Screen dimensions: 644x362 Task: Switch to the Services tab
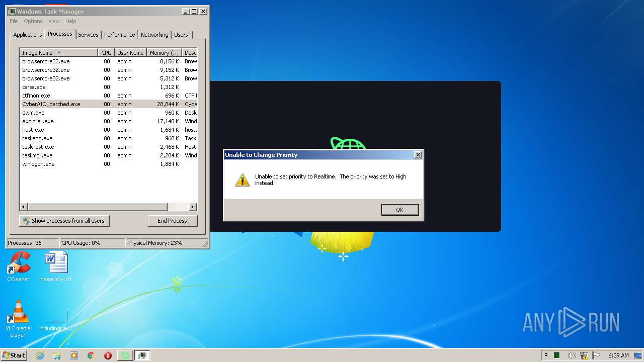click(x=88, y=35)
